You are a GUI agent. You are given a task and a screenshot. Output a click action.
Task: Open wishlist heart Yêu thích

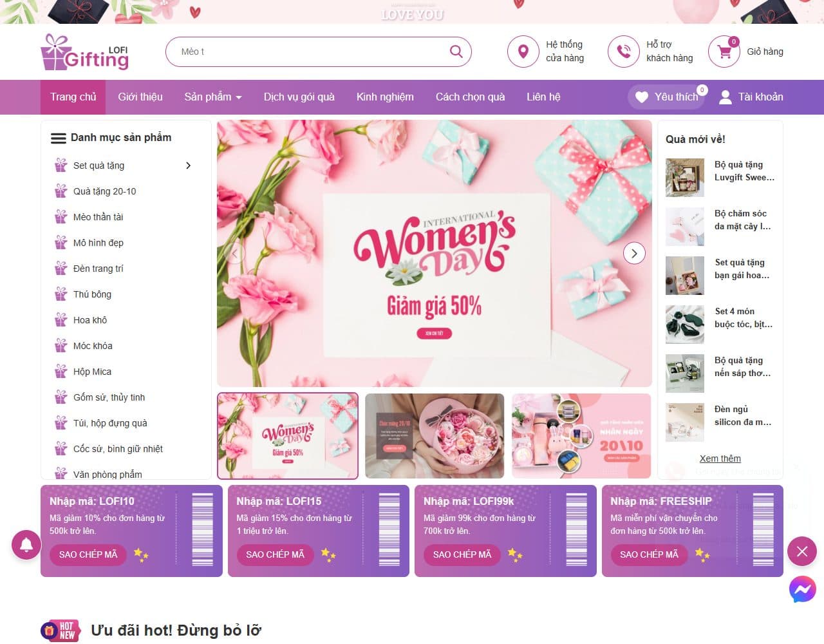(x=668, y=97)
